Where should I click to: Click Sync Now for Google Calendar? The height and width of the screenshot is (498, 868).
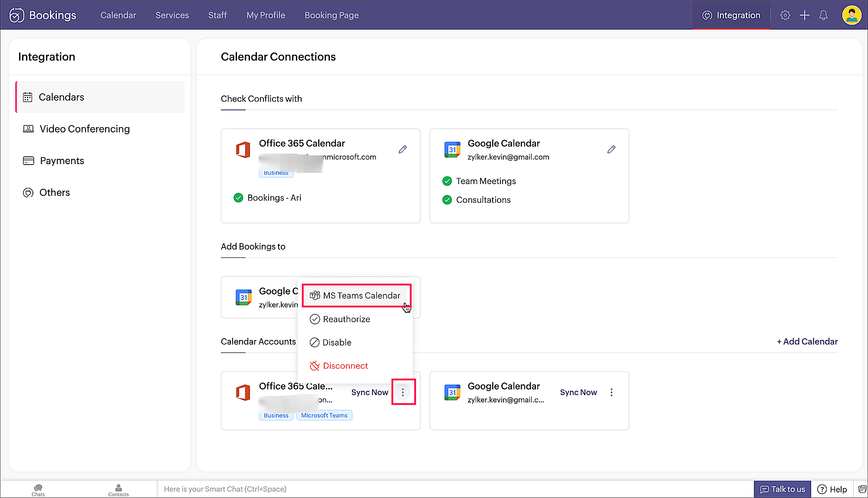coord(579,392)
